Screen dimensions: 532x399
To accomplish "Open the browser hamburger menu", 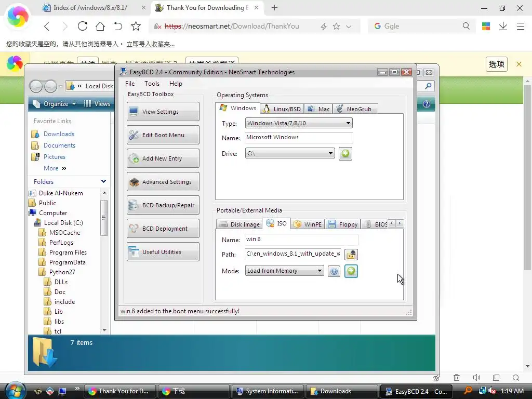I will click(x=521, y=26).
